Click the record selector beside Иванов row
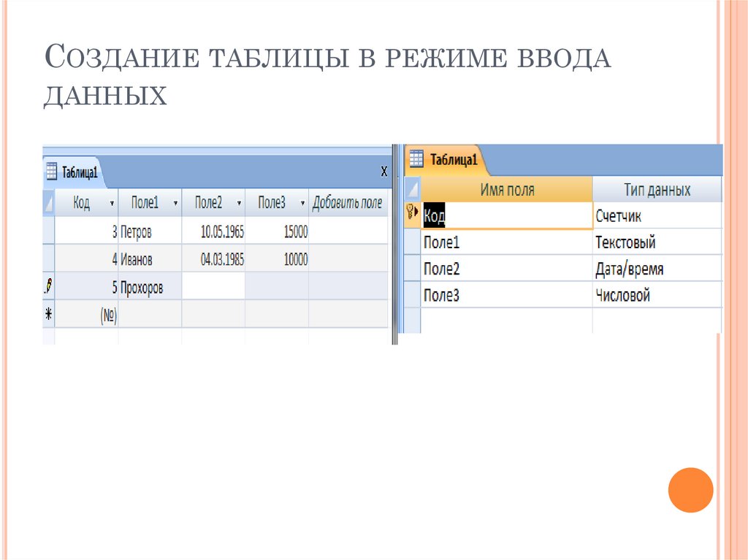Screen dimensions: 748x560 point(47,258)
